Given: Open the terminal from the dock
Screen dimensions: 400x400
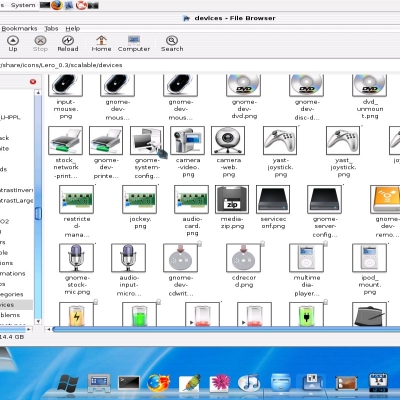Looking at the screenshot, I should (129, 383).
